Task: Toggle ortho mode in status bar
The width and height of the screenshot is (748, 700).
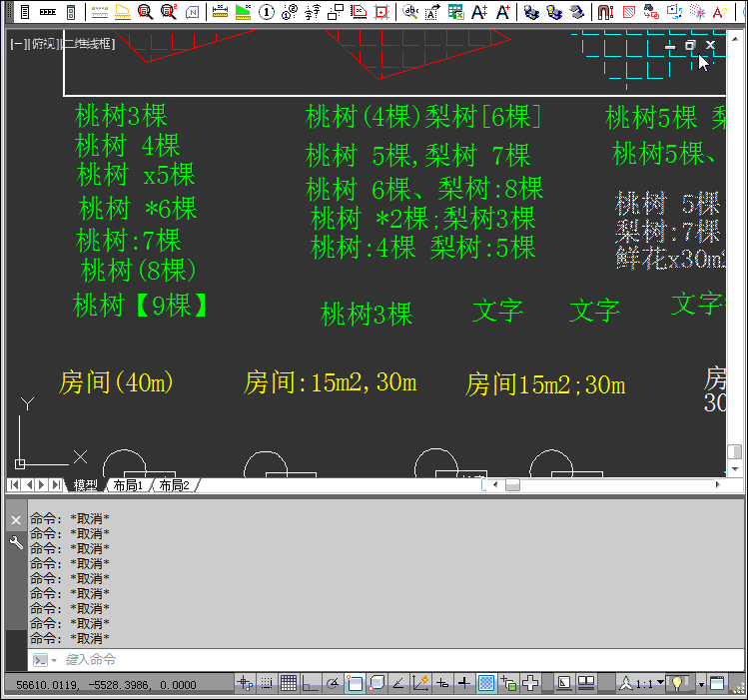Action: pos(310,683)
